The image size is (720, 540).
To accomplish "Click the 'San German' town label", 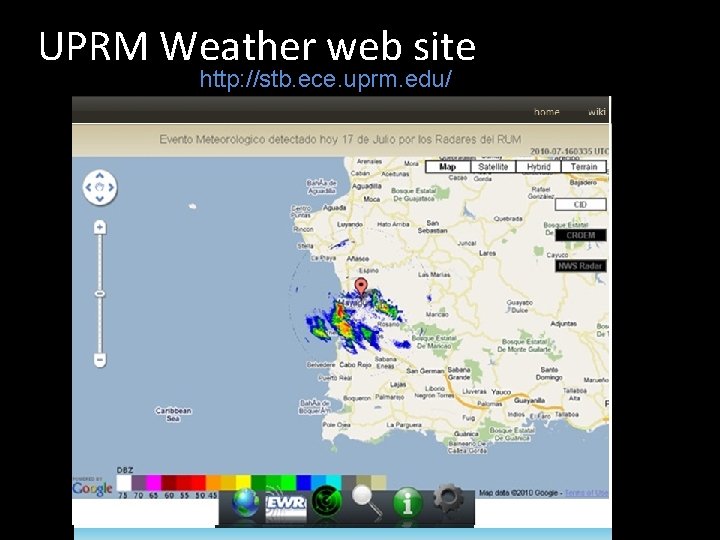I will click(x=425, y=371).
